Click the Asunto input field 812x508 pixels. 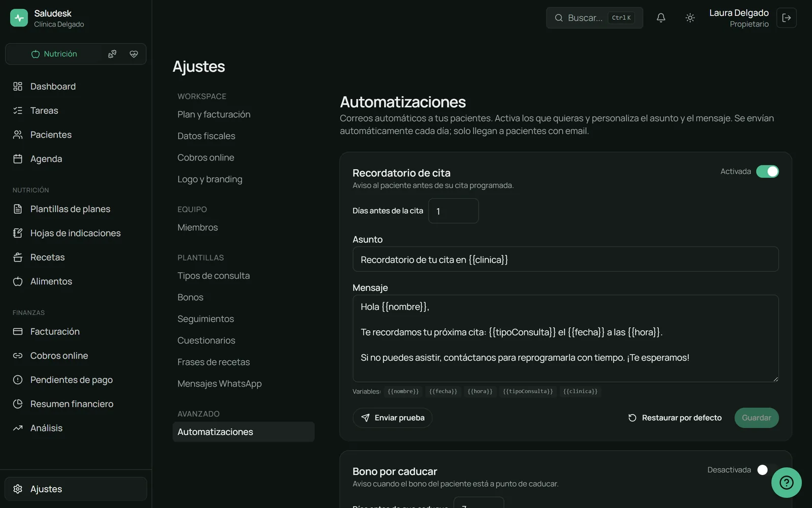coord(565,260)
